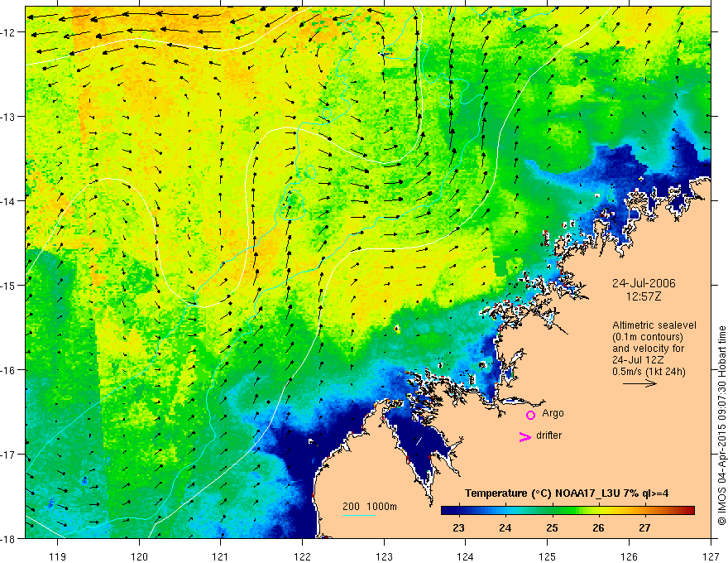Image resolution: width=728 pixels, height=563 pixels.
Task: Click latitude axis label -13
Action: [x=9, y=117]
